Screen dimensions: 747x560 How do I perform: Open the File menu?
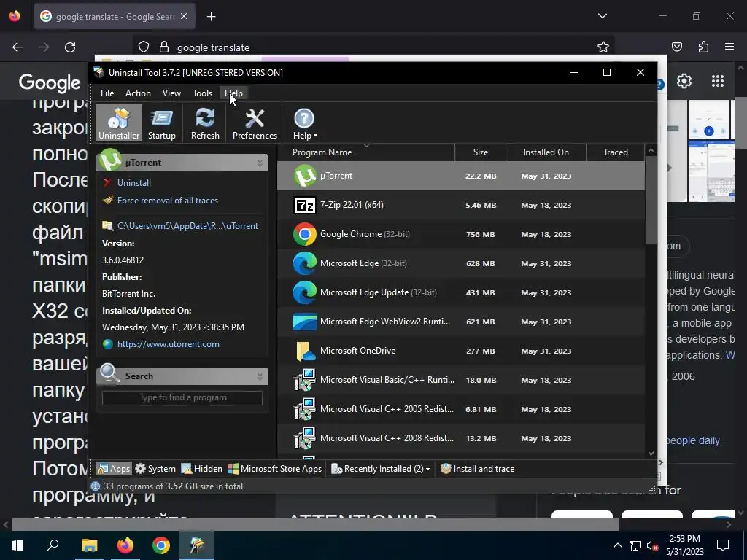tap(107, 93)
